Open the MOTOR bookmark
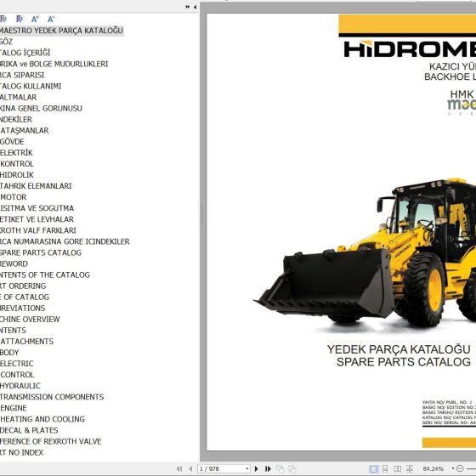The image size is (476, 476). click(x=14, y=197)
